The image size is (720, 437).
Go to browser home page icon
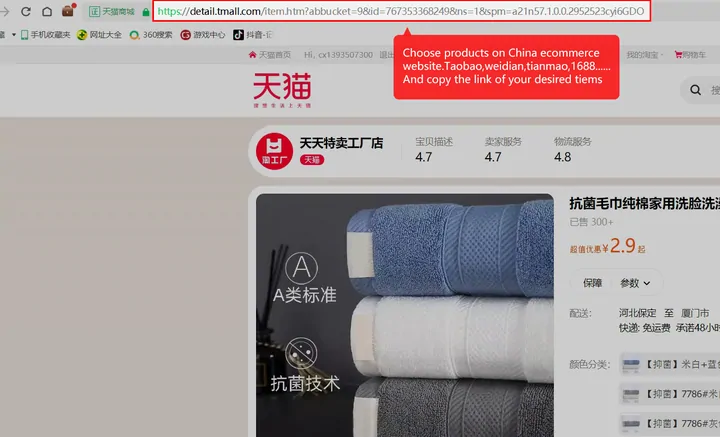tap(47, 11)
